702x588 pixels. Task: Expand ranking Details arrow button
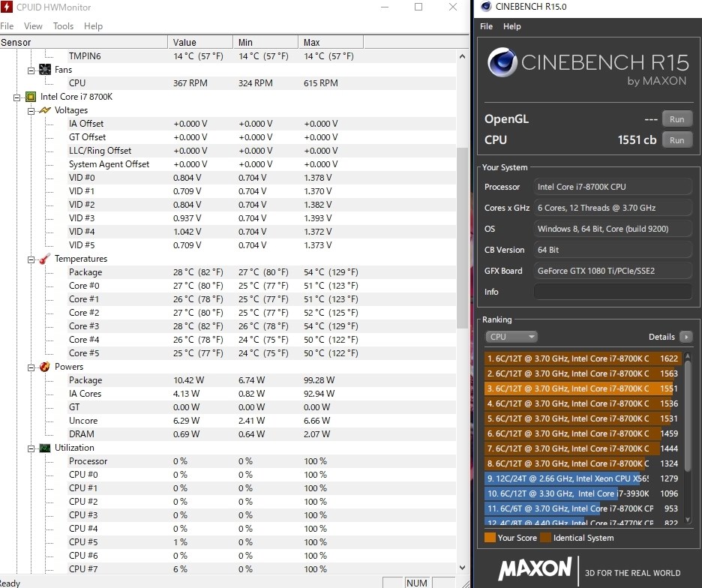pos(686,336)
